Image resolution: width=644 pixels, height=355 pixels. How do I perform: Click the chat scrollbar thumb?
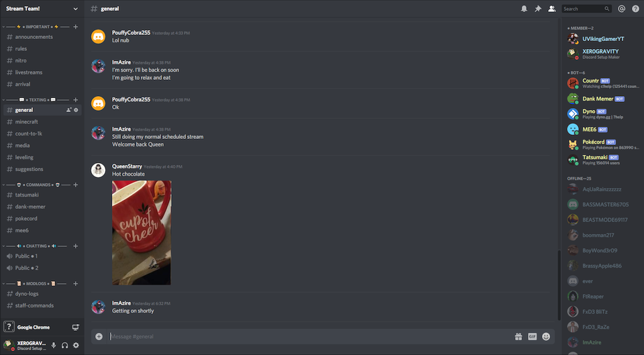559,285
